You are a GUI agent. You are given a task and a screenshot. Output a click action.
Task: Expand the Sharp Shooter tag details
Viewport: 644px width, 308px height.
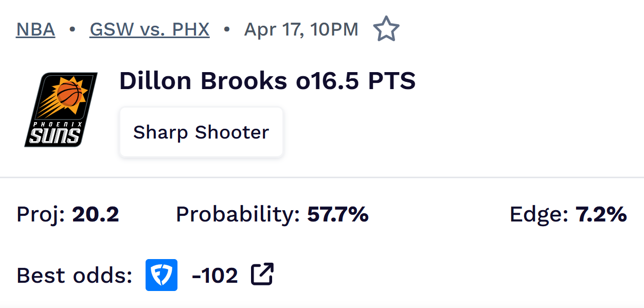(201, 132)
